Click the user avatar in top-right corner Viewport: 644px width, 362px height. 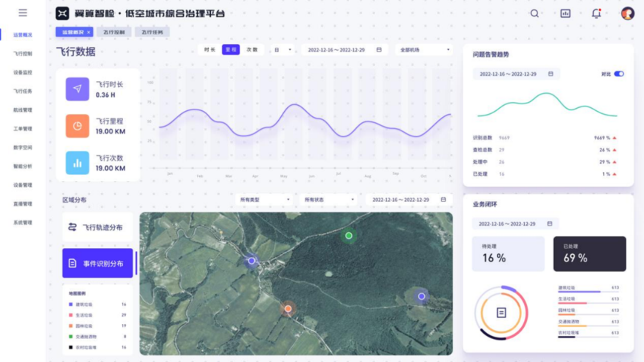coord(627,13)
